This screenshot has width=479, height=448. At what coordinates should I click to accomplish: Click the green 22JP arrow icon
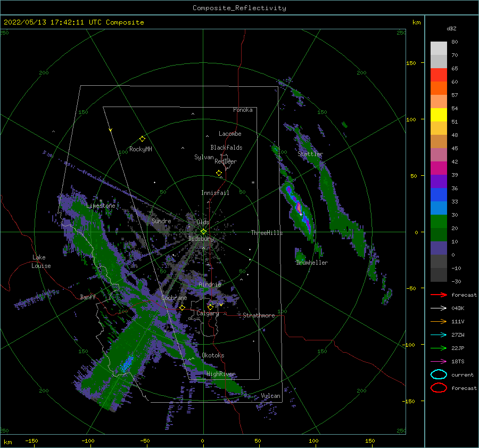click(x=439, y=348)
